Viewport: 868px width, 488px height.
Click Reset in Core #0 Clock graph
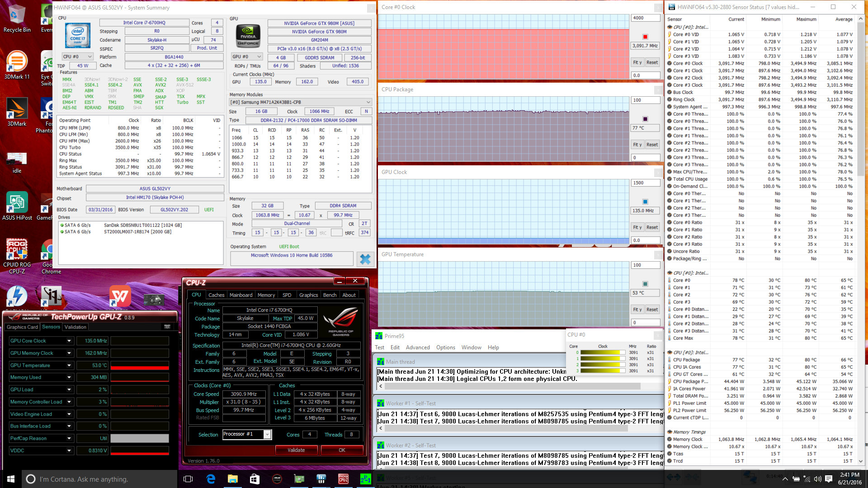[x=652, y=62]
